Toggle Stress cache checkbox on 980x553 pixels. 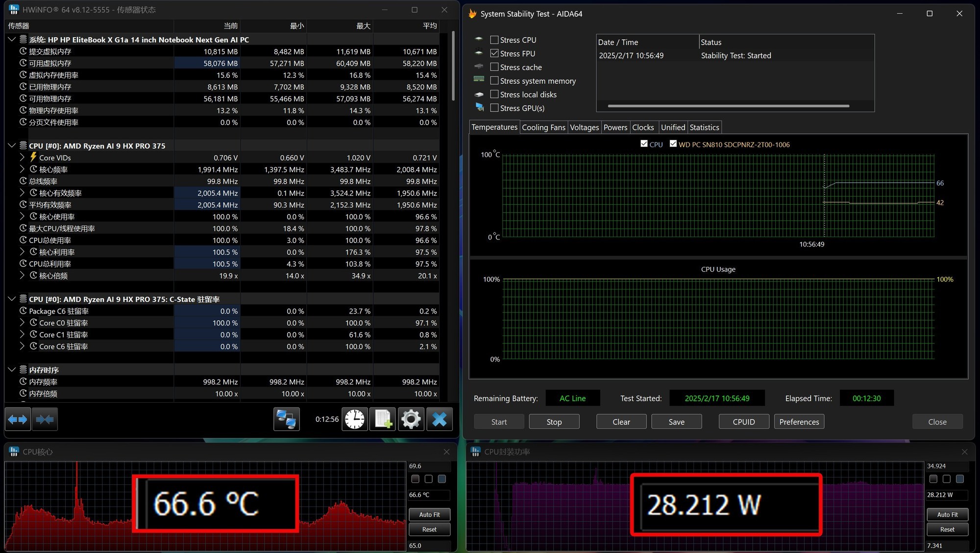(x=495, y=67)
